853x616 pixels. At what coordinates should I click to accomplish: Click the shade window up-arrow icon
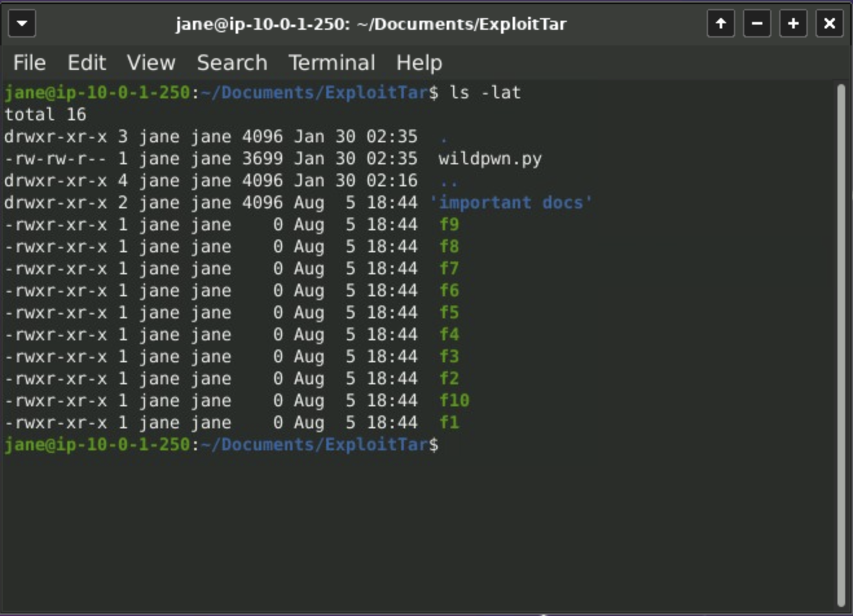[720, 23]
